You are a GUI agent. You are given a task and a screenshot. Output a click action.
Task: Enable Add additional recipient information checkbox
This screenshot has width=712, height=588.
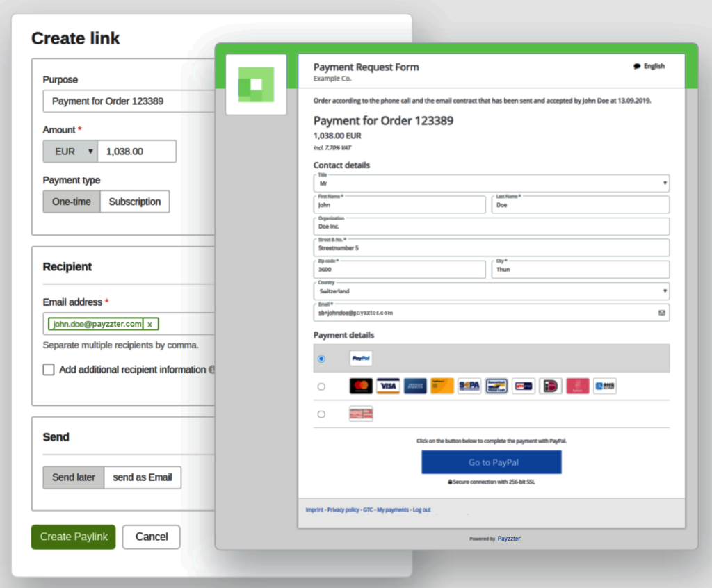[x=48, y=369]
